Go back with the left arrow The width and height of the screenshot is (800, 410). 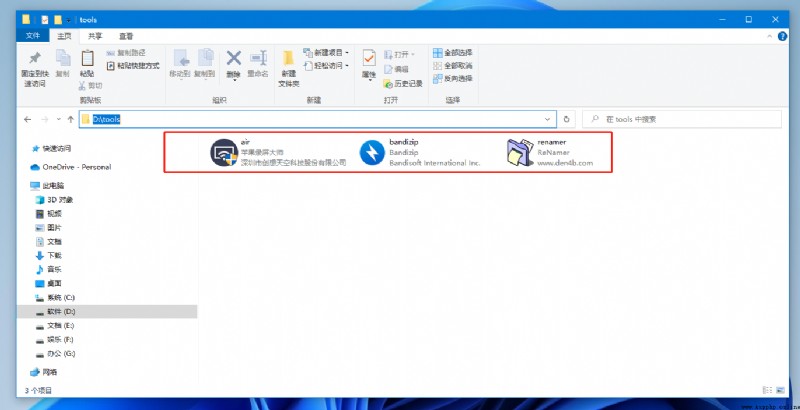[x=28, y=119]
